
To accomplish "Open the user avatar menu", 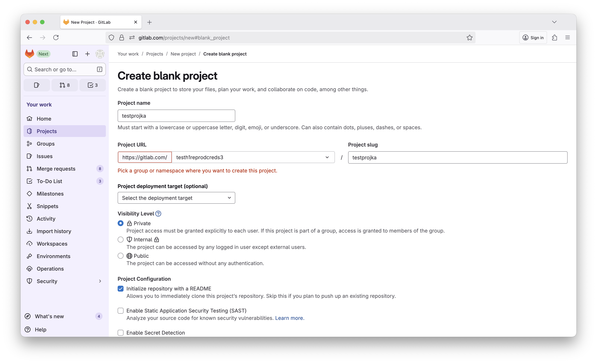I will [100, 54].
